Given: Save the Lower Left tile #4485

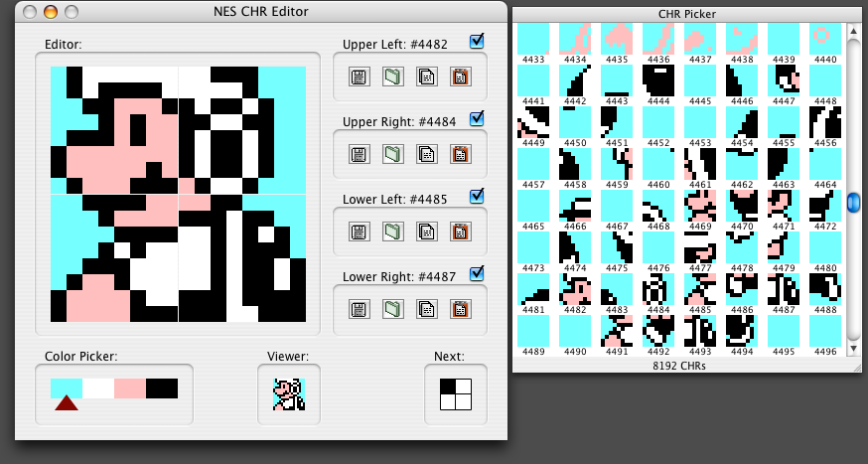Looking at the screenshot, I should point(360,232).
